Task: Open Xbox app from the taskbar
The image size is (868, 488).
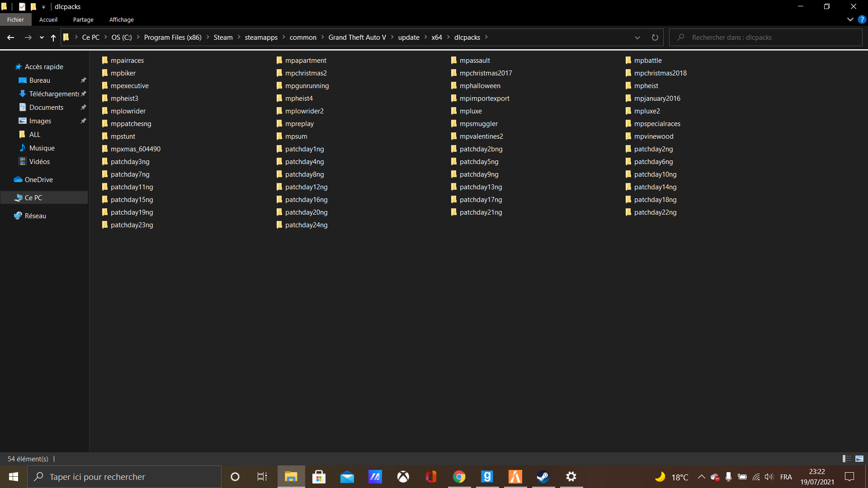Action: coord(403,477)
